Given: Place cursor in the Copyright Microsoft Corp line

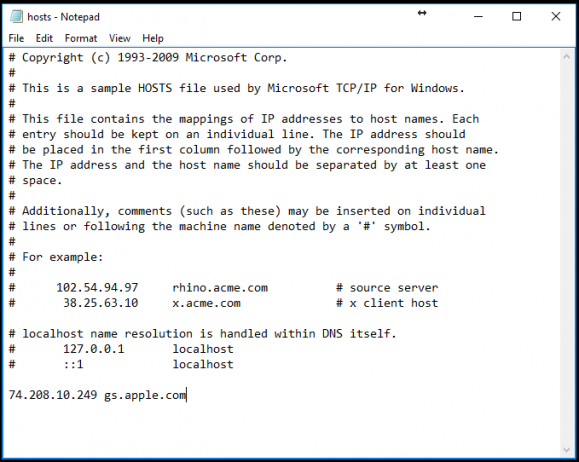Looking at the screenshot, I should click(148, 58).
